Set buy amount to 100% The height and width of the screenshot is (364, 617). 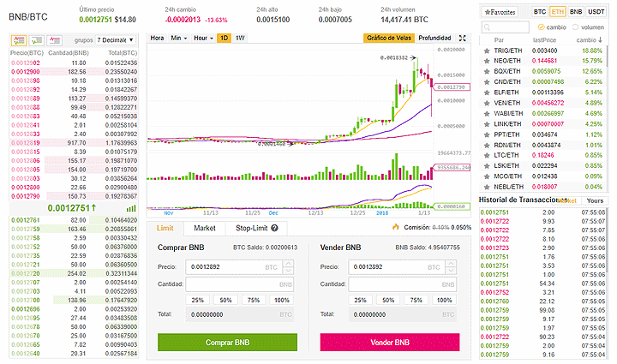(x=282, y=300)
